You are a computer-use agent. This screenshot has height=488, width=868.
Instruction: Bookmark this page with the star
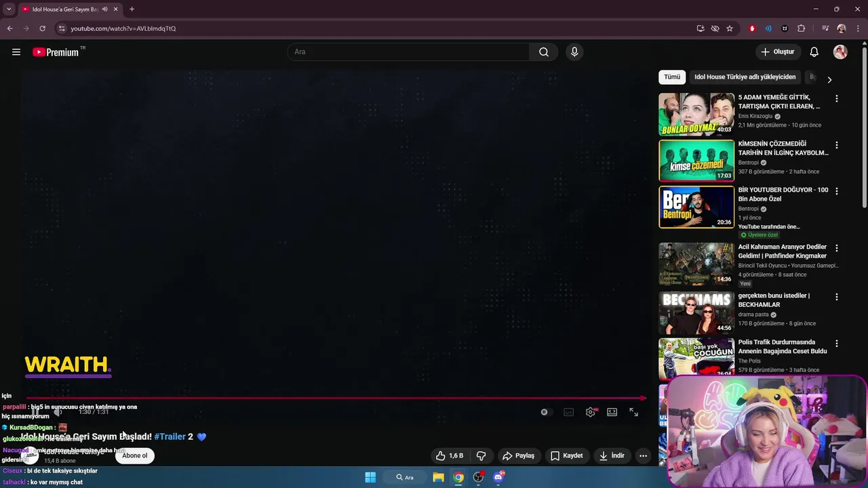point(730,28)
